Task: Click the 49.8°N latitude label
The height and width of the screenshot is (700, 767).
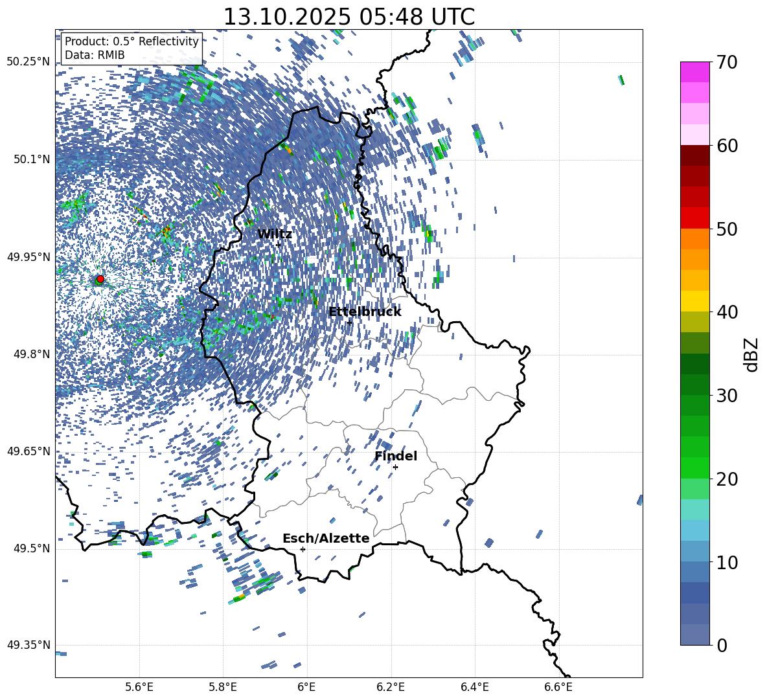Action: click(x=32, y=354)
